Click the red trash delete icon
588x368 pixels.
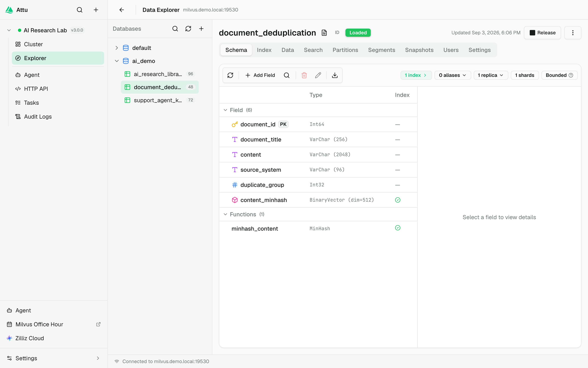[x=304, y=75]
